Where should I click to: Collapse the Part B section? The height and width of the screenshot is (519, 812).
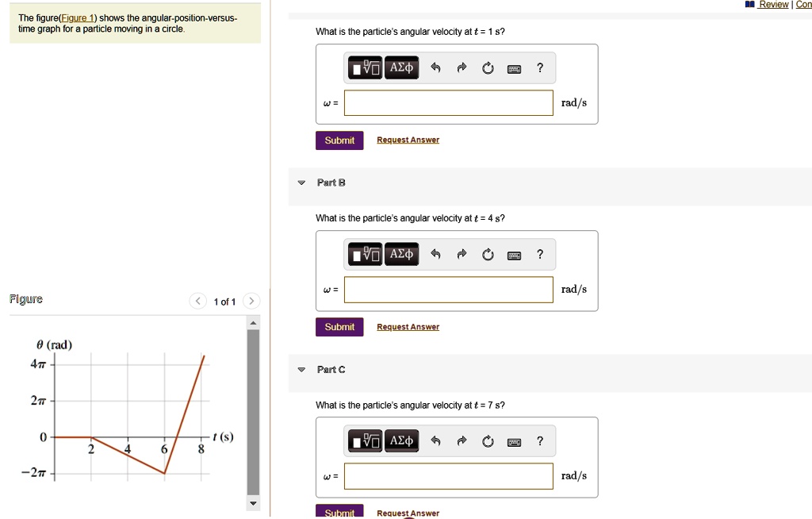(301, 183)
